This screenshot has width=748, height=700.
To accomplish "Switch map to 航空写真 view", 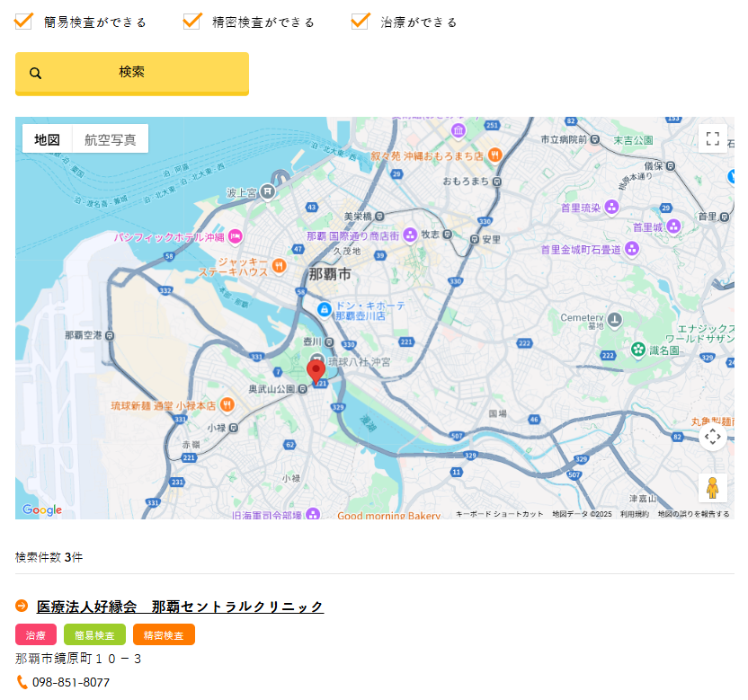I will coord(111,139).
